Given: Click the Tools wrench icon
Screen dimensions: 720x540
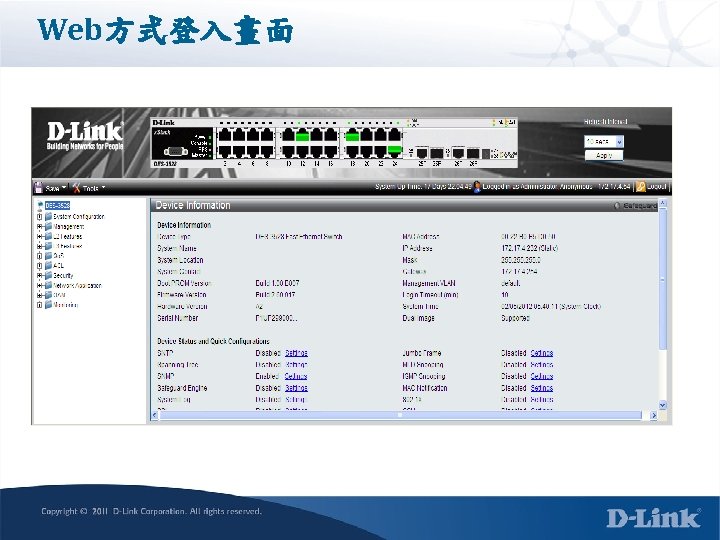Looking at the screenshot, I should pos(76,188).
